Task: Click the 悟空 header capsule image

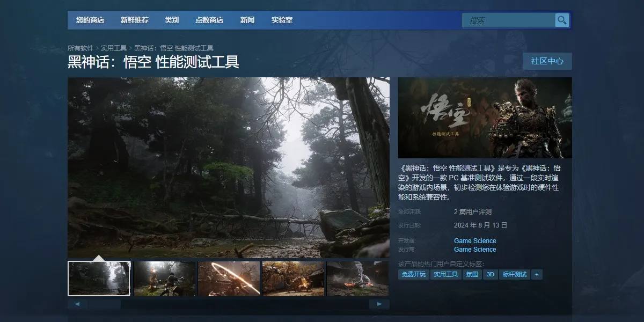Action: pyautogui.click(x=485, y=118)
